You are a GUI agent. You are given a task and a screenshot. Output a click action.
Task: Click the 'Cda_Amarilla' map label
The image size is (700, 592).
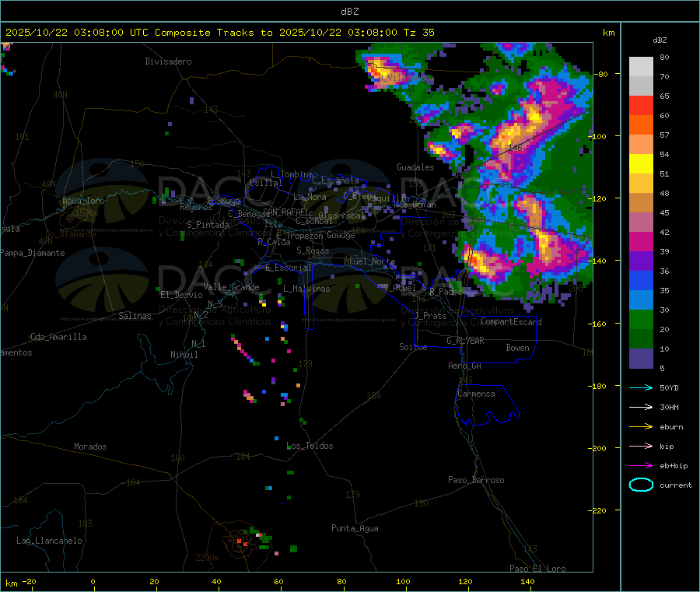[58, 337]
